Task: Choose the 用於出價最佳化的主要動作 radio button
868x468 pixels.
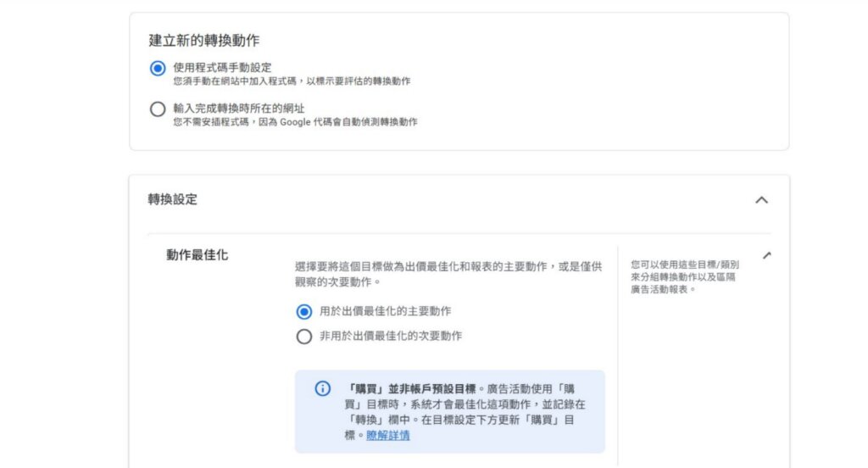Action: [x=304, y=311]
